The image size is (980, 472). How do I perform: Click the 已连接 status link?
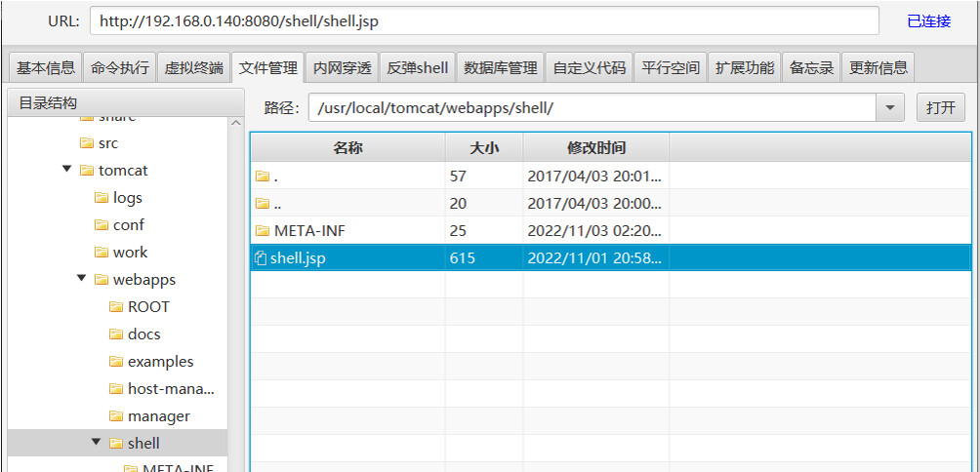(928, 21)
